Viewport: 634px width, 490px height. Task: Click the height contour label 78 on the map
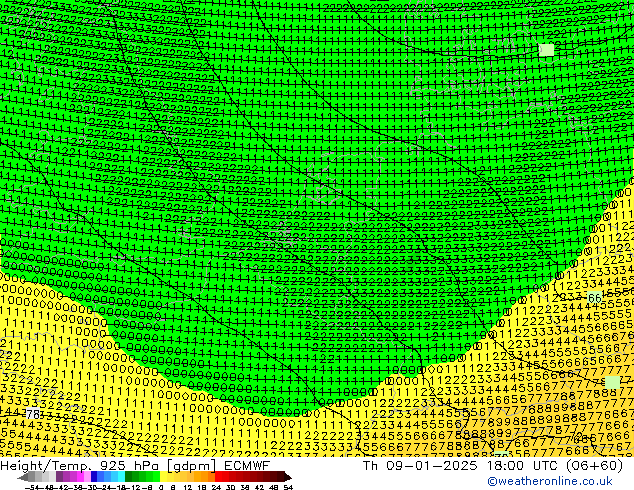pos(33,414)
